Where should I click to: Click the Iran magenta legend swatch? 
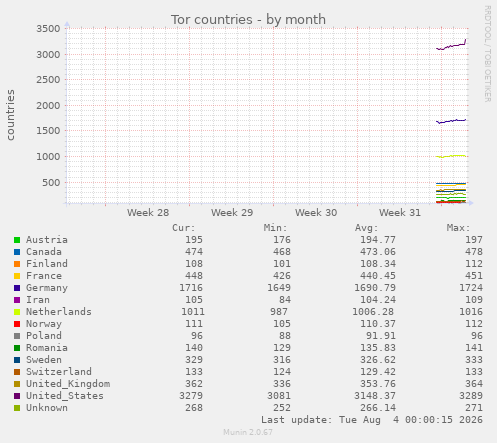(x=17, y=300)
